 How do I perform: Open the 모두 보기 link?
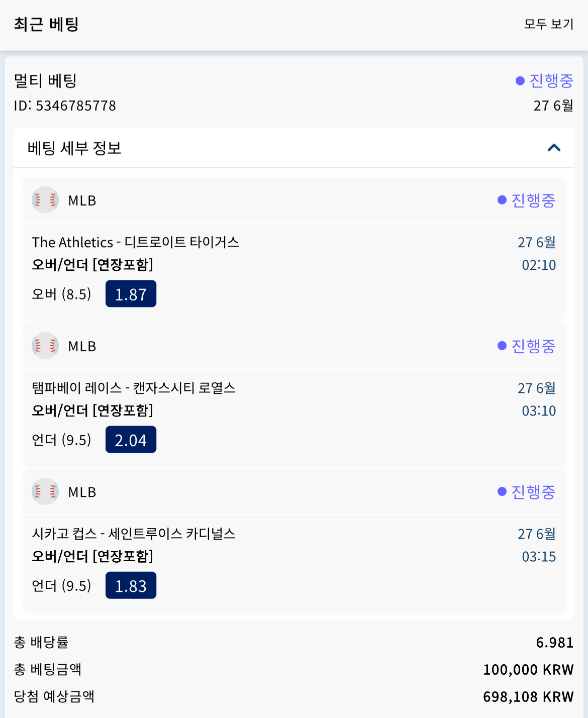click(x=549, y=24)
